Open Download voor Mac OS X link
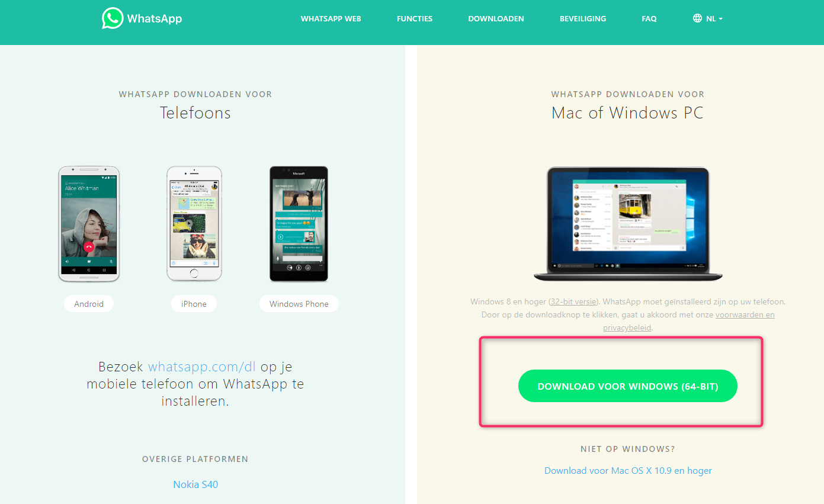 pos(628,471)
